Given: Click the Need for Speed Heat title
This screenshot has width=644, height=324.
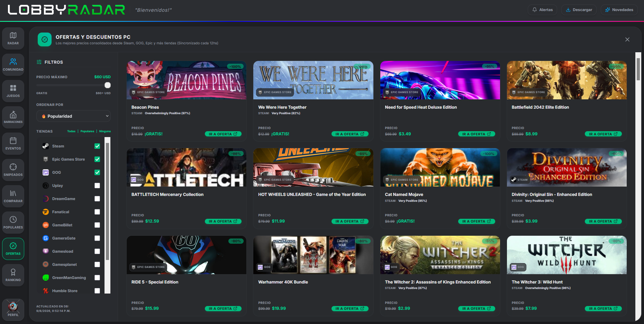Looking at the screenshot, I should tap(421, 107).
